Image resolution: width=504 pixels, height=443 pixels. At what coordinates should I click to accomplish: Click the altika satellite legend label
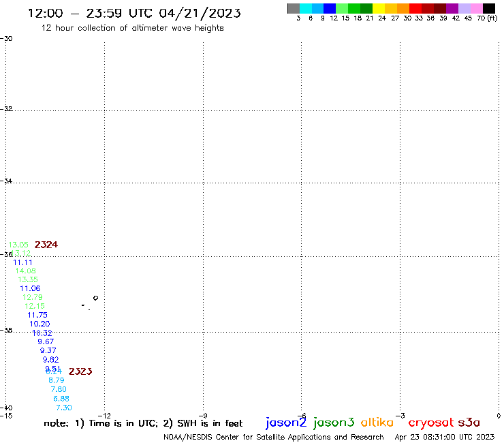[x=377, y=422]
